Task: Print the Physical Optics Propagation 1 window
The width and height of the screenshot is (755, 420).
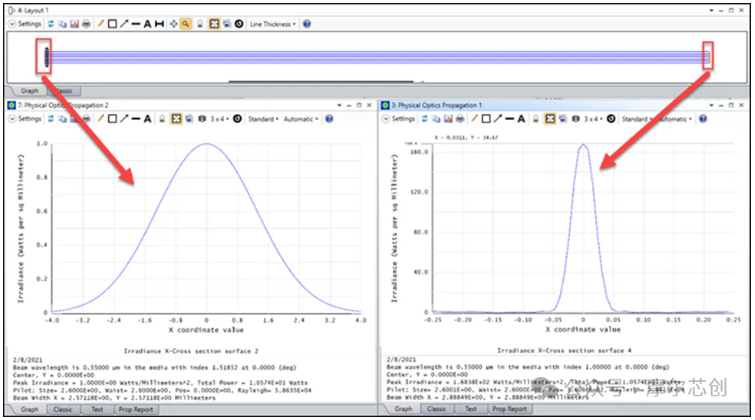Action: click(x=460, y=118)
